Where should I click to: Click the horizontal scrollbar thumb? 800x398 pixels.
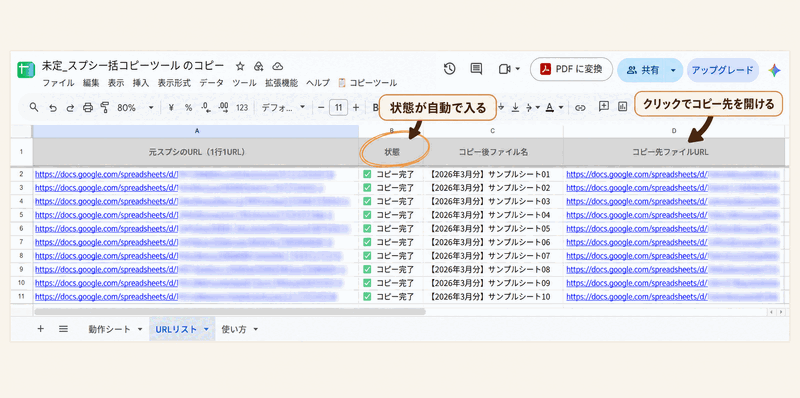point(230,311)
